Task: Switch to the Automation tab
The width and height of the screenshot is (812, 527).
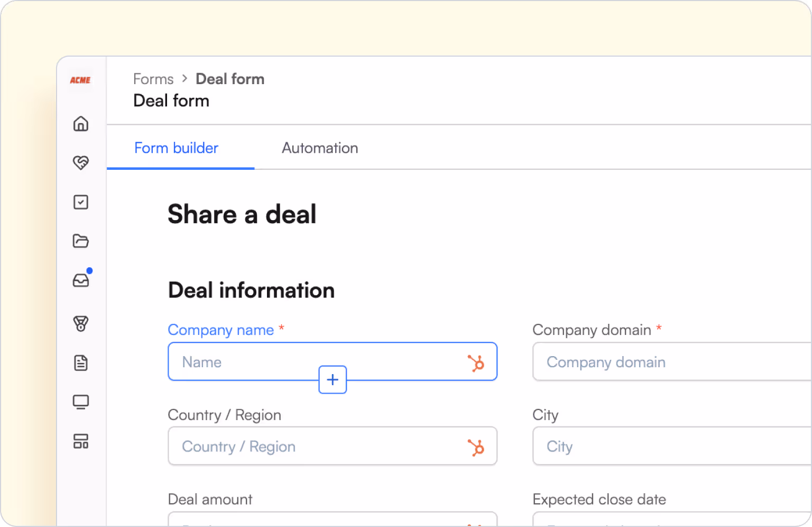Action: coord(320,148)
